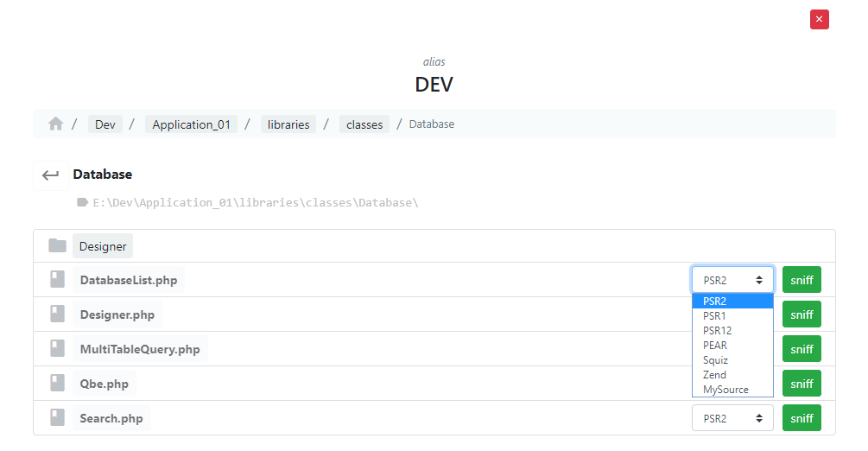Viewport: 868px width, 451px height.
Task: Click the home icon in breadcrumb
Action: pos(56,124)
